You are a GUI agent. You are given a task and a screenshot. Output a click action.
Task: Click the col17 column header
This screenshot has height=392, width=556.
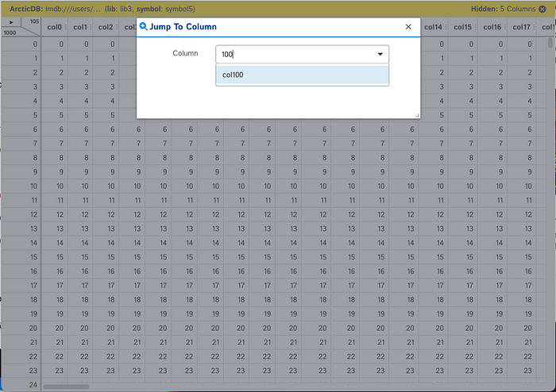[521, 28]
